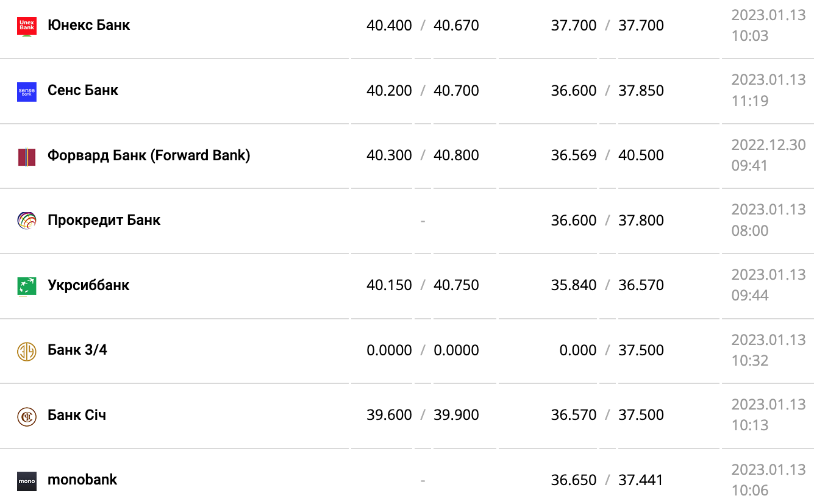Open the Банк 3/4 name link

pyautogui.click(x=77, y=350)
